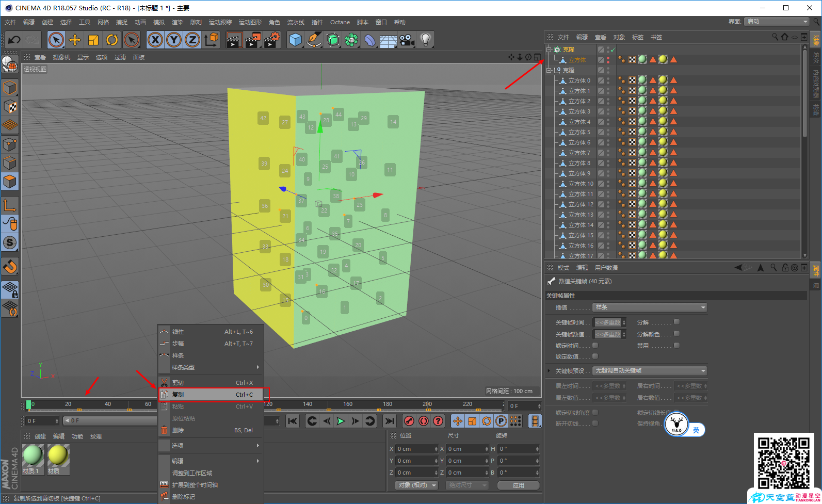Toggle Parameter (P) keyframe recording
Viewport: 822px width, 504px height.
[x=501, y=421]
